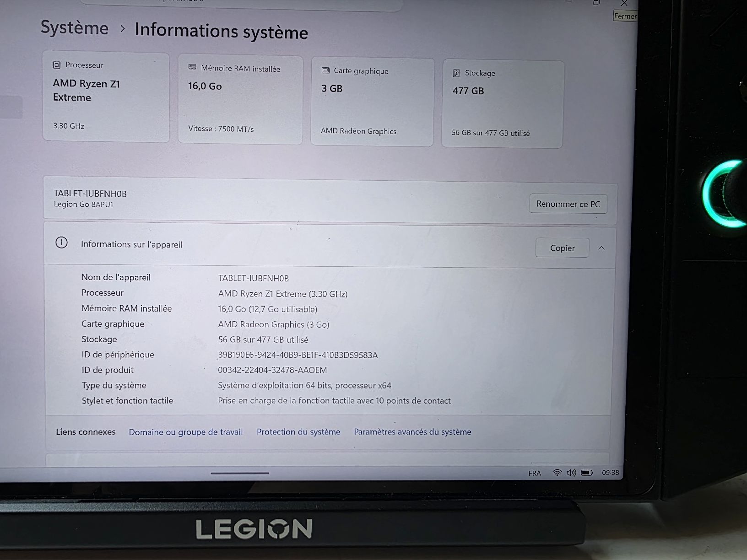The height and width of the screenshot is (560, 747).
Task: Open Paramètres avancés du système link
Action: (x=412, y=432)
